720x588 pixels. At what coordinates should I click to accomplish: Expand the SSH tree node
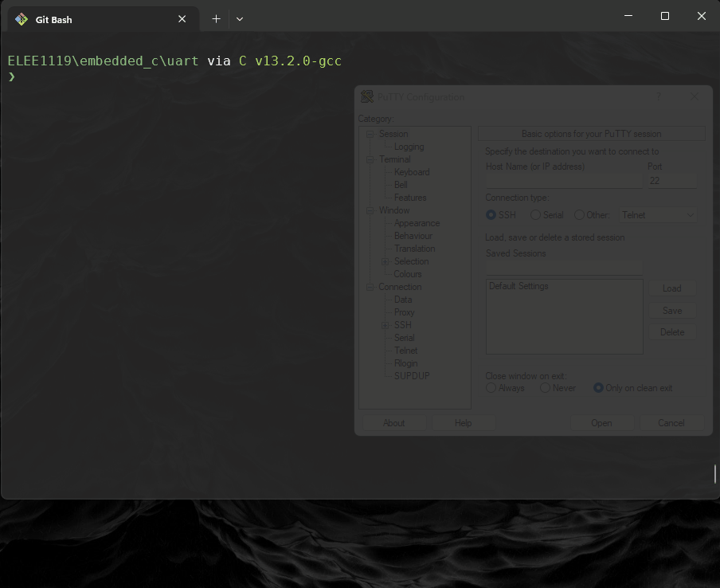385,325
